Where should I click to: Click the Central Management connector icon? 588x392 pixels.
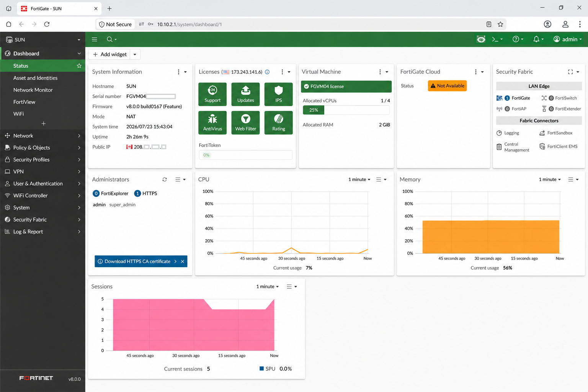pyautogui.click(x=499, y=147)
